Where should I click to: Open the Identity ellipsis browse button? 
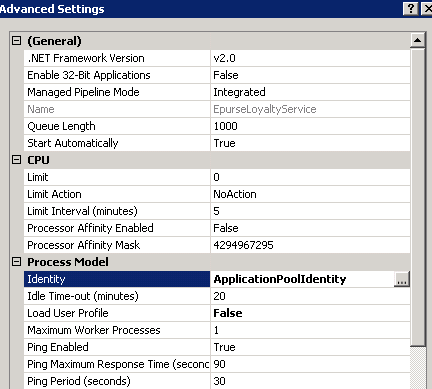coord(402,279)
